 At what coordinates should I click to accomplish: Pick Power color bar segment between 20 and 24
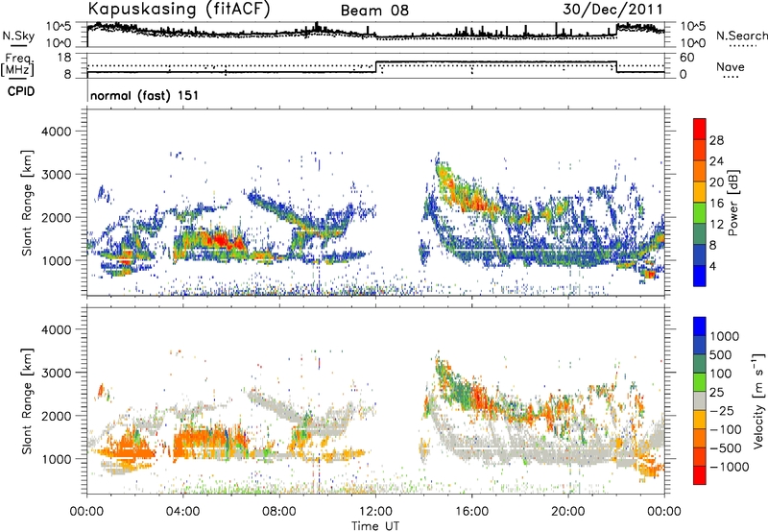700,171
